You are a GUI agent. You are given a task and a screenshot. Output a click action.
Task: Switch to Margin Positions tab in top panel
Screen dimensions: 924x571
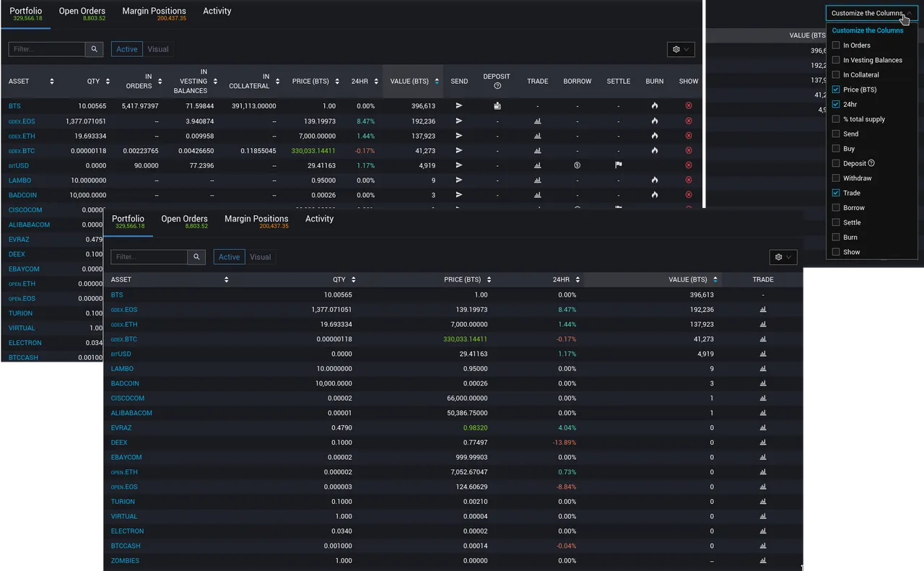[x=154, y=13]
